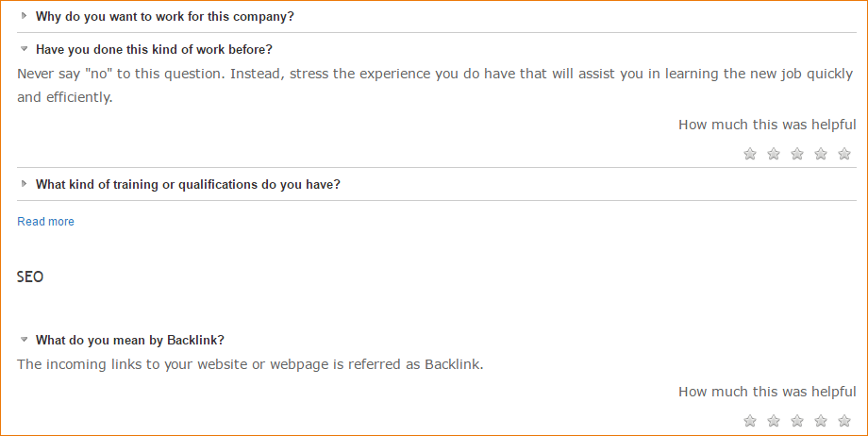868x436 pixels.
Task: Expand triangle for training or qualifications question
Action: [25, 184]
